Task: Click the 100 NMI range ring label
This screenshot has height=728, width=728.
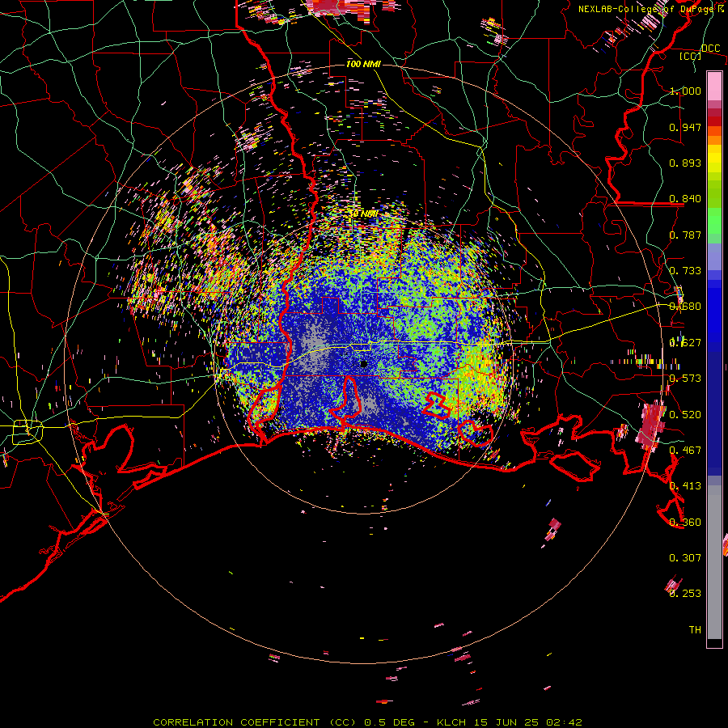Action: click(363, 64)
